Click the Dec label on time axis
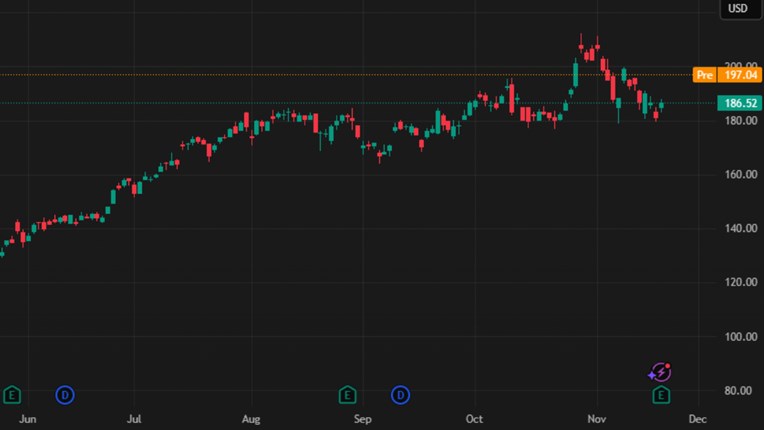Screen dimensions: 765x430 pyautogui.click(x=698, y=419)
